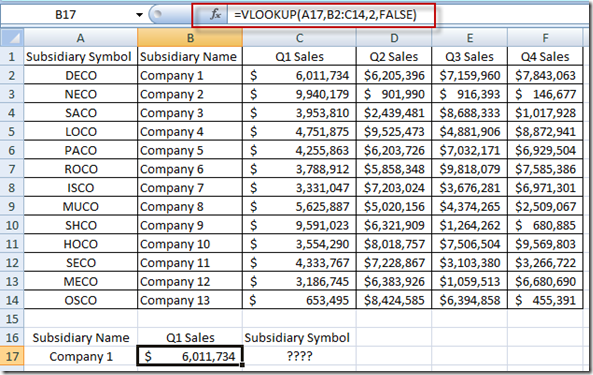This screenshot has height=375, width=593.
Task: Click the fx Insert Function icon
Action: tap(215, 15)
